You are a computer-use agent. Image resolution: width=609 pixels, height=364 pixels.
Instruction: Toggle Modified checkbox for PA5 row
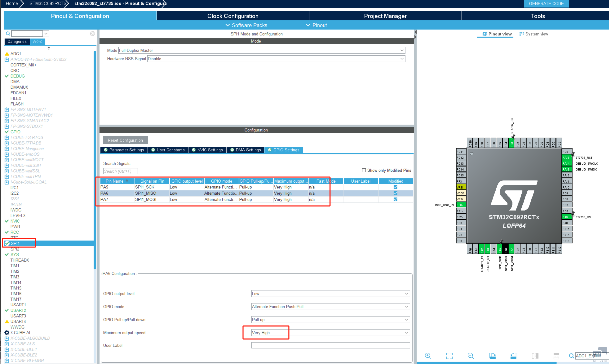396,187
